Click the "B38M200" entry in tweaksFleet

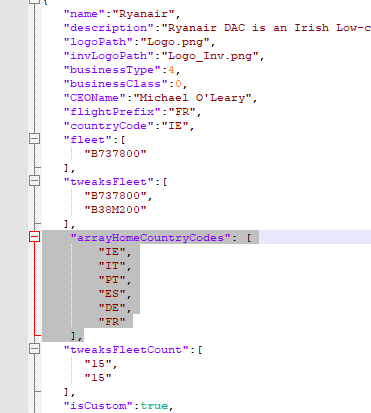[116, 210]
